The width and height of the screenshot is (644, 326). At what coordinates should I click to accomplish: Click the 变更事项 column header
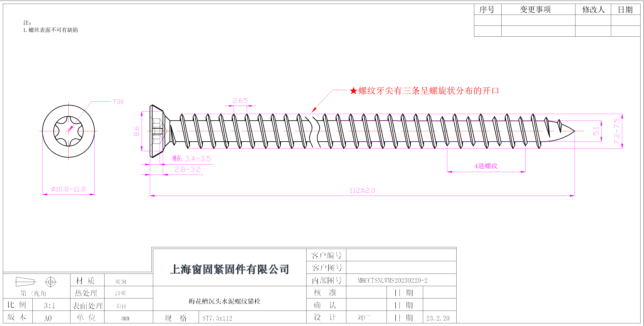click(535, 9)
